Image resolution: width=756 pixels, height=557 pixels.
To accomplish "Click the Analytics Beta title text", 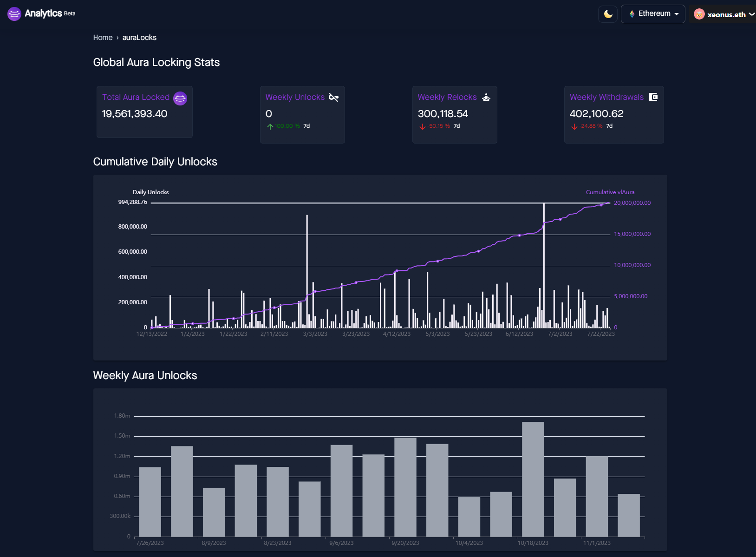I will click(x=50, y=13).
